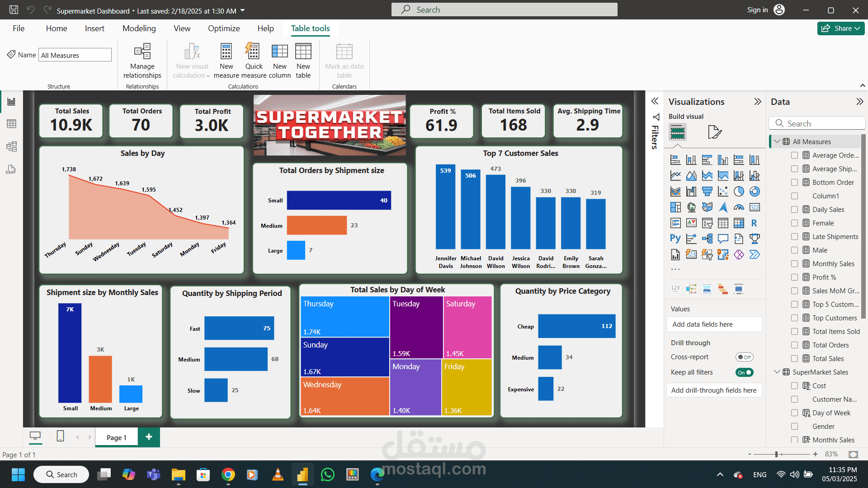Collapse the SuperMarket Sales table
Image resolution: width=868 pixels, height=488 pixels.
tap(777, 372)
